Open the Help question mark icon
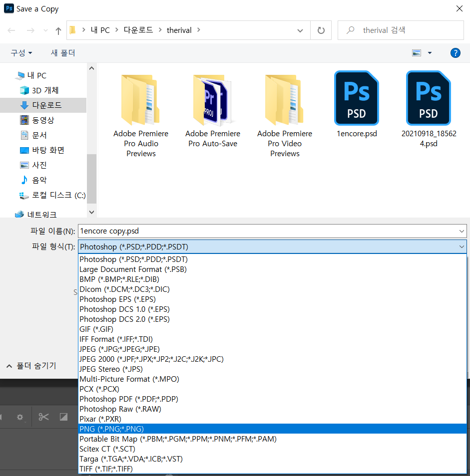This screenshot has height=476, width=470. point(455,53)
